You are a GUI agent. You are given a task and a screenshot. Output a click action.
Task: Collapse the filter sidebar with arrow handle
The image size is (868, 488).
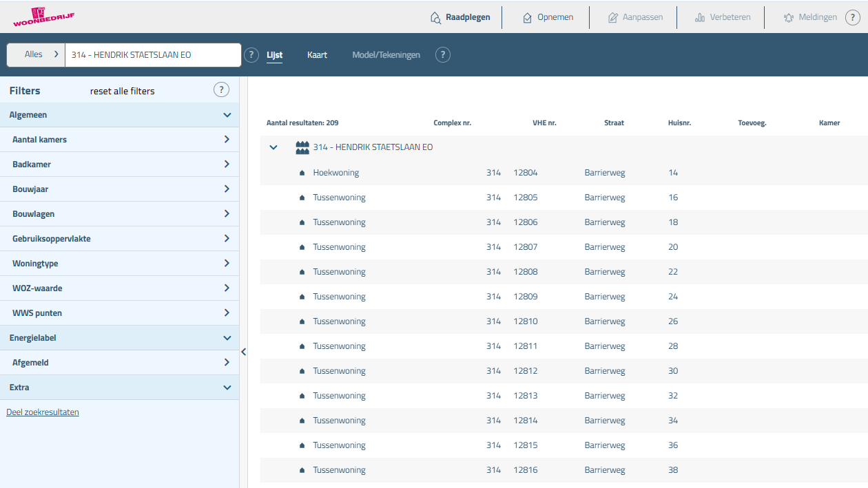(x=243, y=352)
